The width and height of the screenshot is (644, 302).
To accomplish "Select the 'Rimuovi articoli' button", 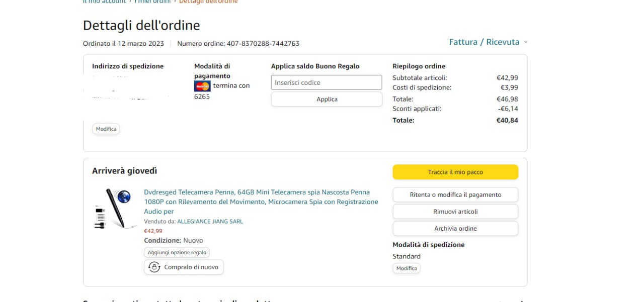I will tap(455, 212).
